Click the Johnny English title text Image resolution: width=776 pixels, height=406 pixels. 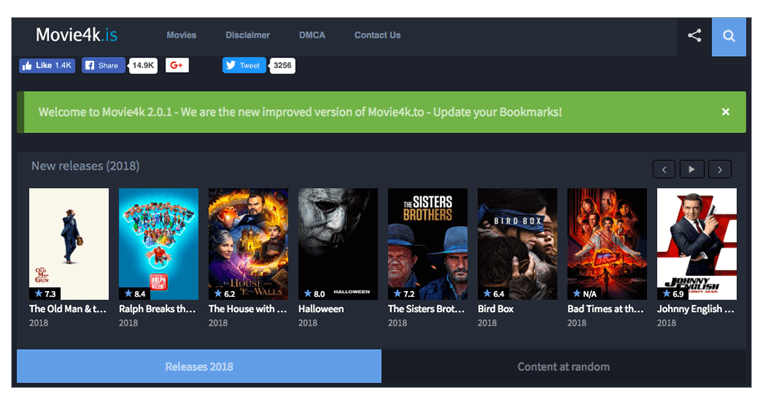(x=695, y=309)
